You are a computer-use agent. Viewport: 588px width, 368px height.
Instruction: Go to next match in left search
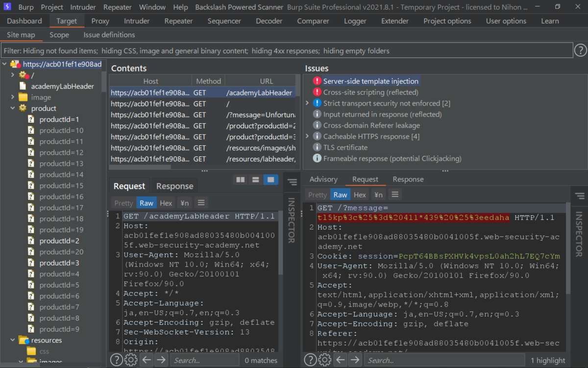click(x=161, y=360)
